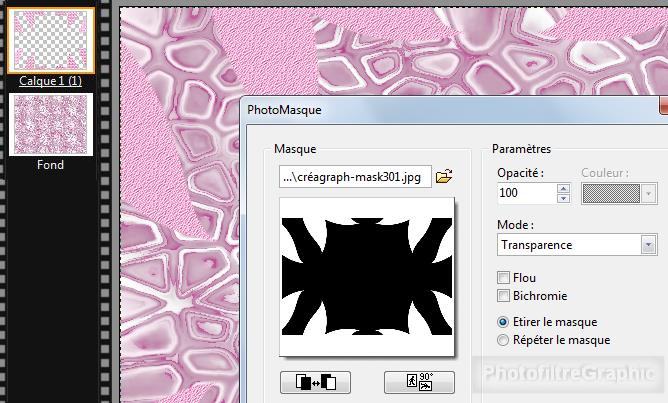Open the mask file browser folder icon

coord(444,177)
